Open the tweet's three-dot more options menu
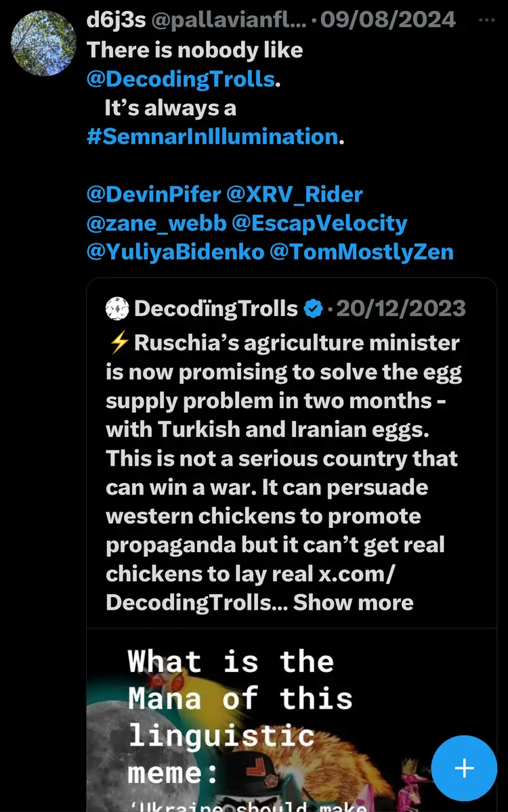Screen dimensions: 508x812 486,20
